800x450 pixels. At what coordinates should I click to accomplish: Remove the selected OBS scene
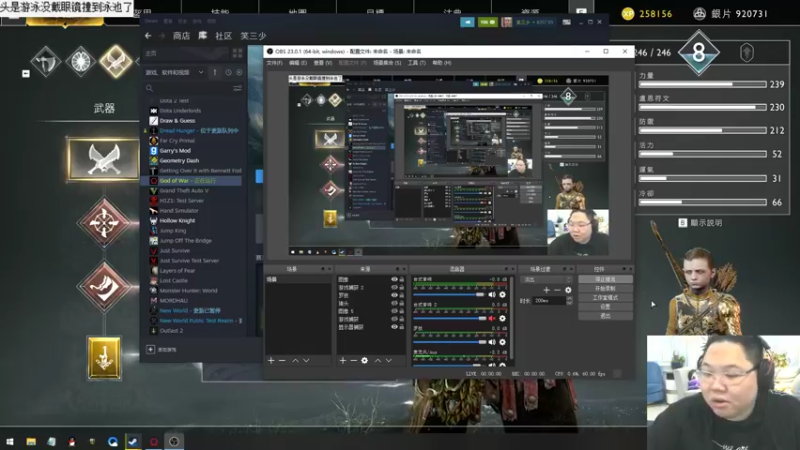(x=282, y=361)
